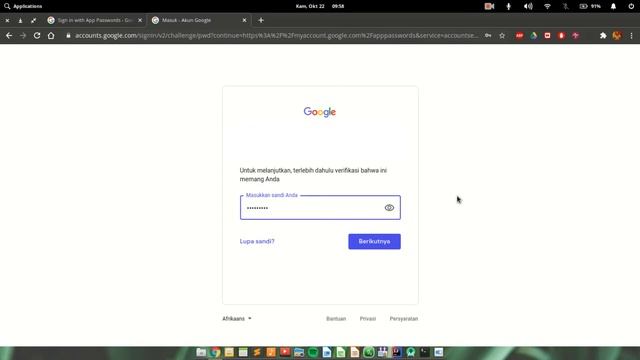Open the Extensions puzzle menu
The width and height of the screenshot is (640, 360).
pos(603,36)
